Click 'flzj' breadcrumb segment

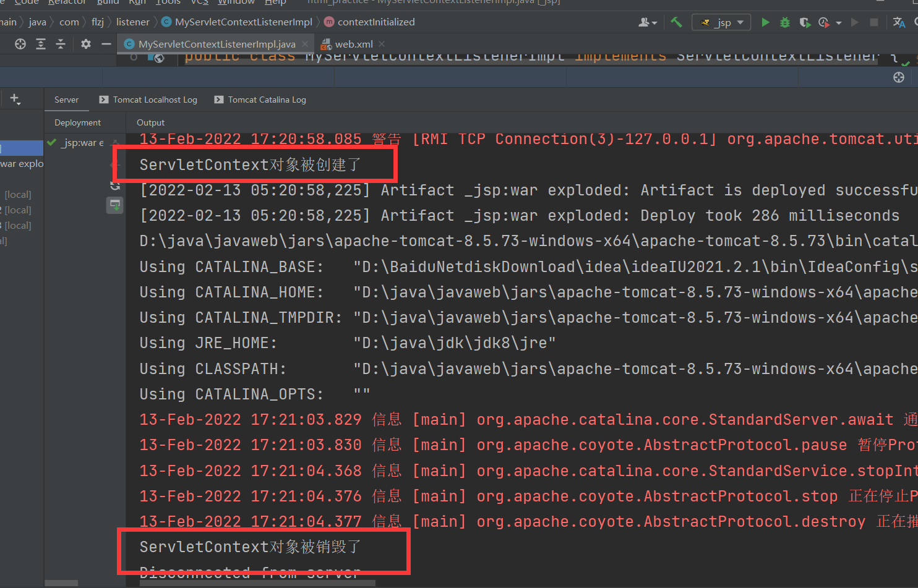(98, 22)
